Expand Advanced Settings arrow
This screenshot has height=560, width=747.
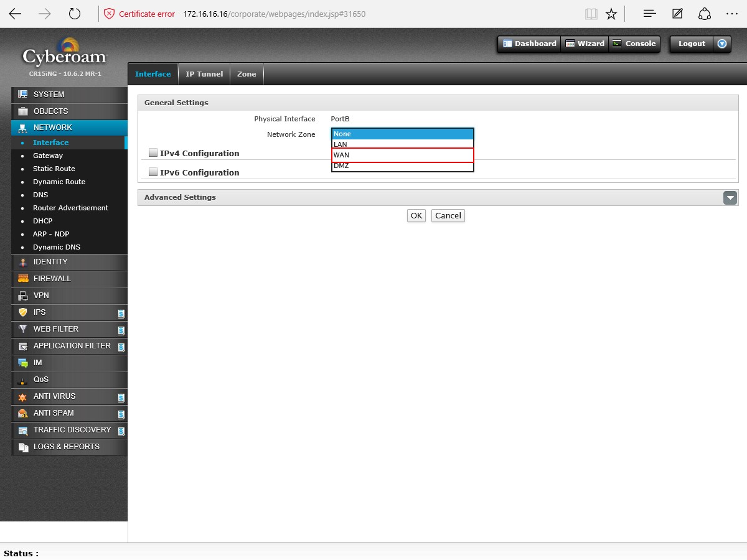click(730, 198)
